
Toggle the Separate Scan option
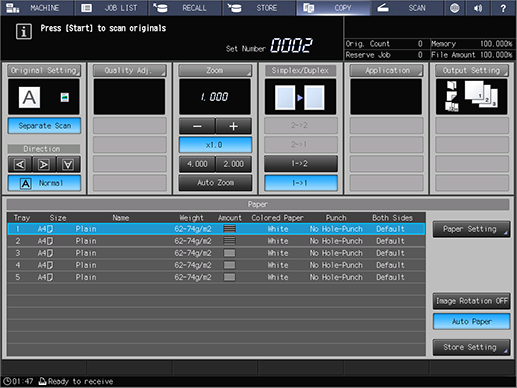click(44, 126)
